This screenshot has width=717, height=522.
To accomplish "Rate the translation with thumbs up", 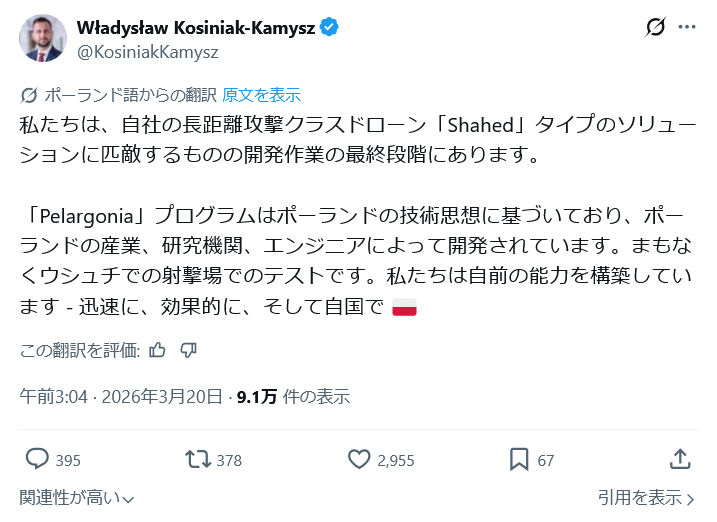I will (x=157, y=349).
